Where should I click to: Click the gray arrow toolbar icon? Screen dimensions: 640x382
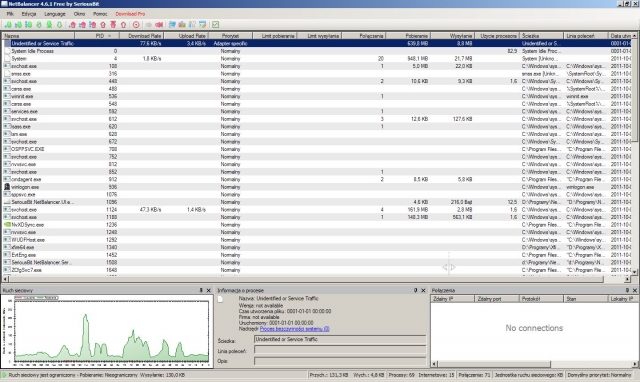pyautogui.click(x=149, y=25)
